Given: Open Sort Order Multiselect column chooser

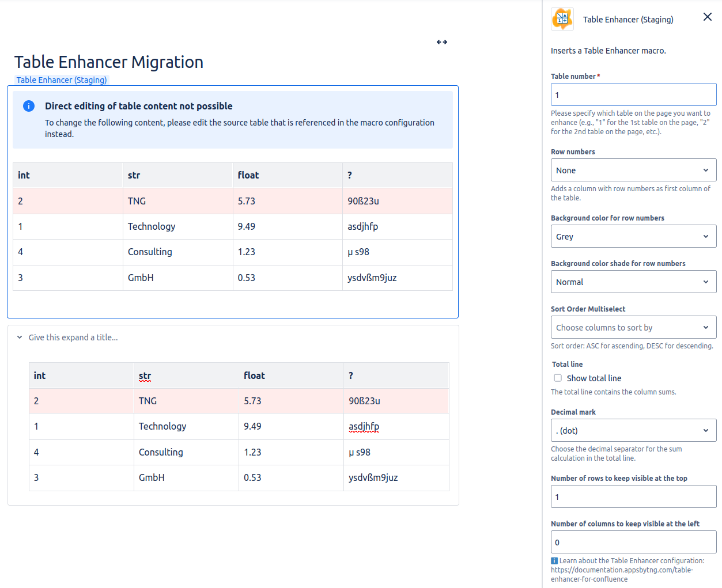Looking at the screenshot, I should (633, 328).
